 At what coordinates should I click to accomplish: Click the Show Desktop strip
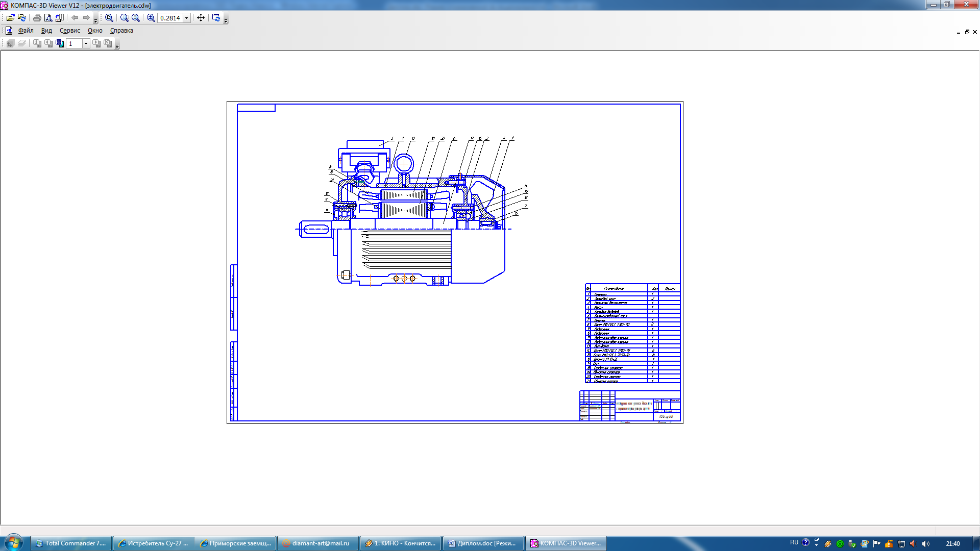(976, 543)
